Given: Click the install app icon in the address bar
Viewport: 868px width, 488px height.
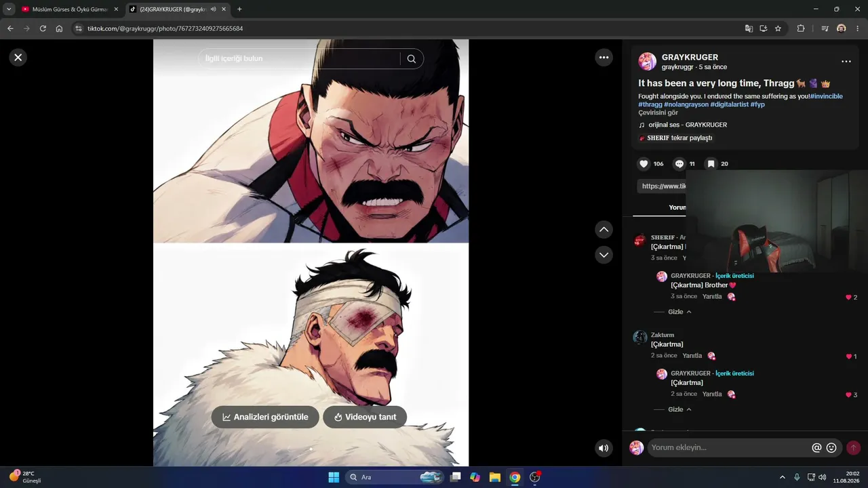Looking at the screenshot, I should click(x=763, y=28).
